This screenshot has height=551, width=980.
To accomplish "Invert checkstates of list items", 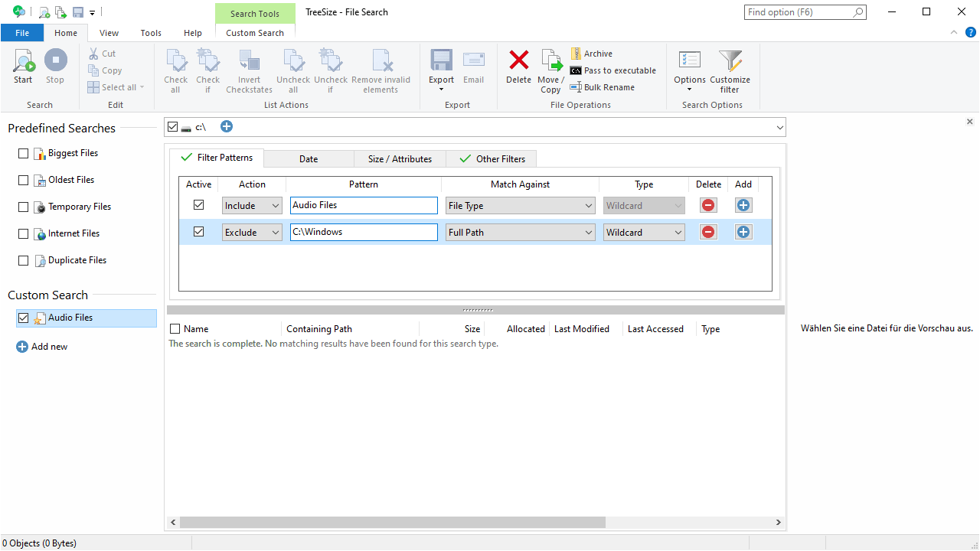I will pos(249,70).
